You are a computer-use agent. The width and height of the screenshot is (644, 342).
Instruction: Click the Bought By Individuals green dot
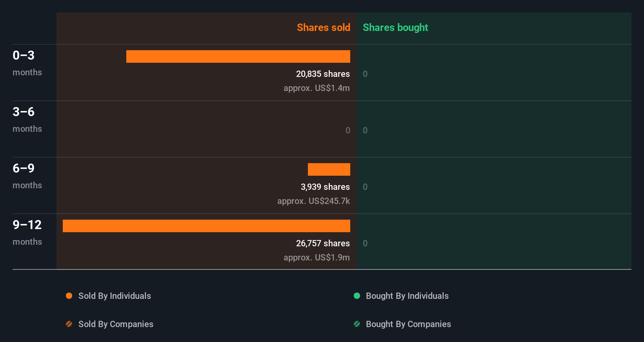pyautogui.click(x=357, y=296)
